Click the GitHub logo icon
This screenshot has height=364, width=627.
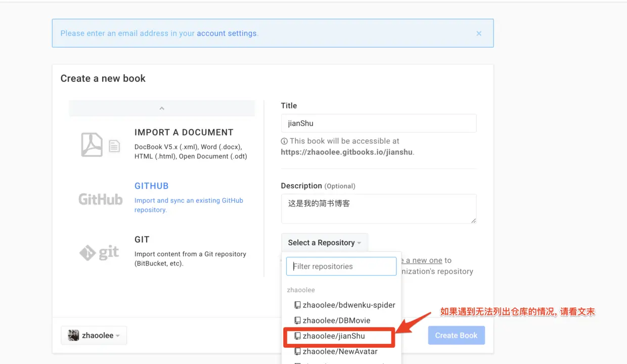pyautogui.click(x=101, y=199)
